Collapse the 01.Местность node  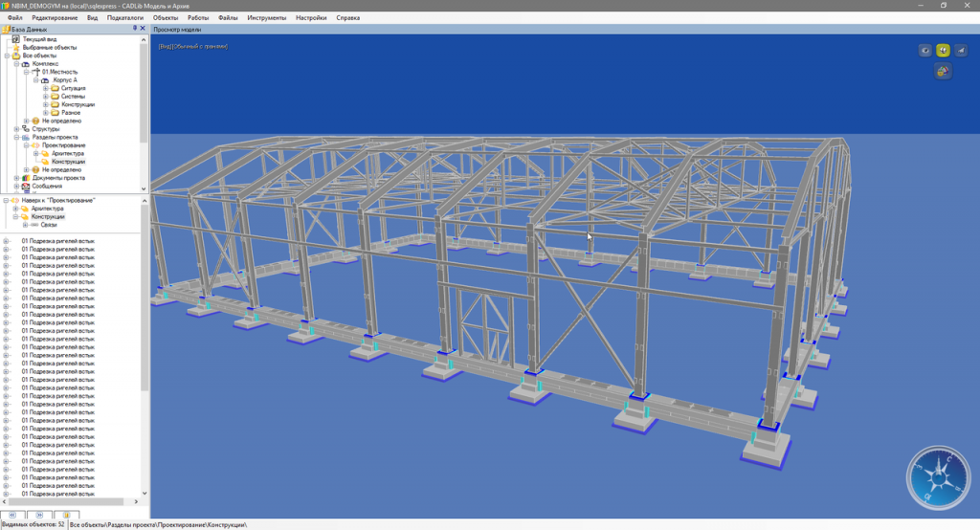[26, 72]
